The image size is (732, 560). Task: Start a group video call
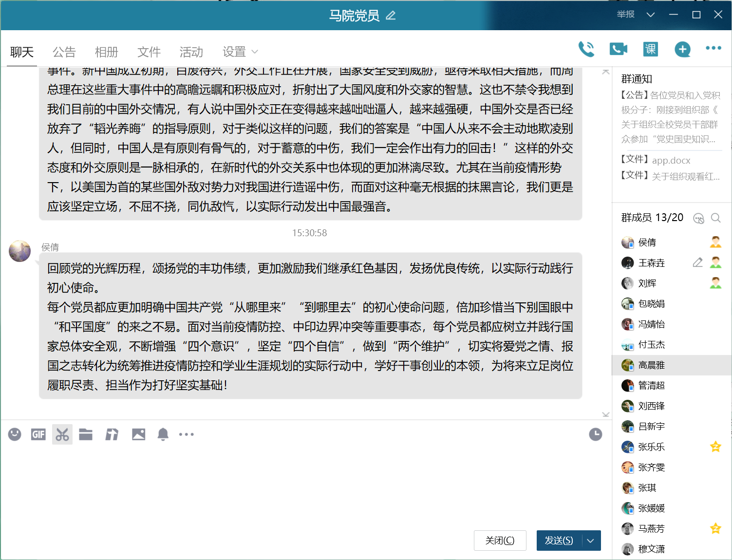(x=618, y=49)
